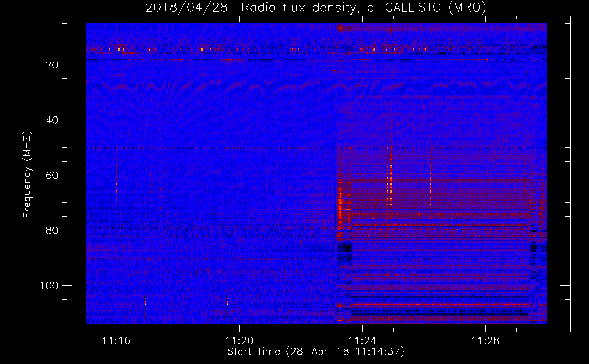Click the '11:24' time tick label
The height and width of the screenshot is (364, 589).
pos(362,341)
